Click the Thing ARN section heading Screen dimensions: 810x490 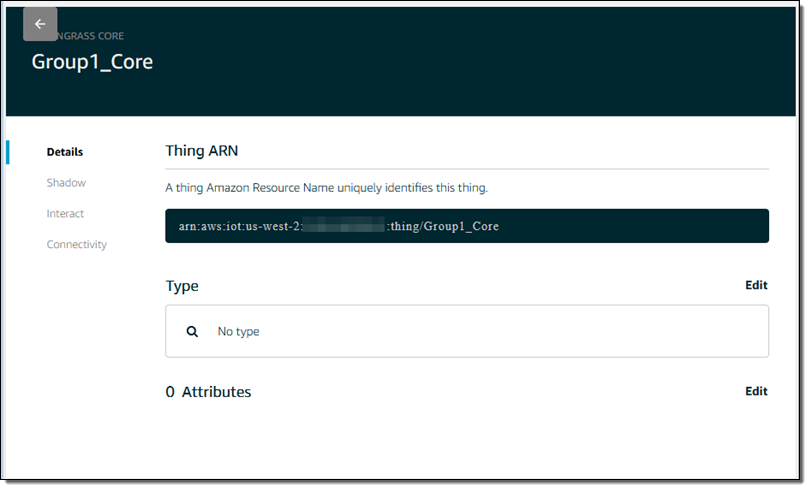click(x=201, y=151)
